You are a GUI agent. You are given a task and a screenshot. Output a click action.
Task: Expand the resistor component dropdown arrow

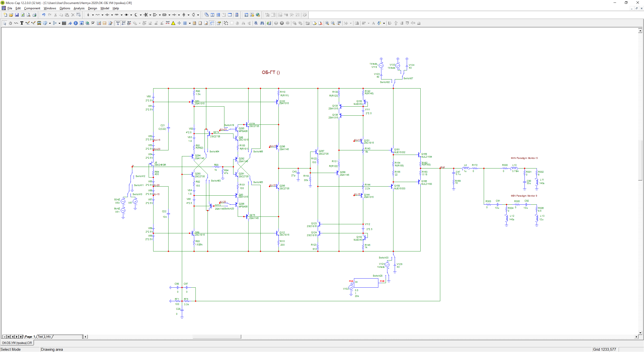pos(102,15)
